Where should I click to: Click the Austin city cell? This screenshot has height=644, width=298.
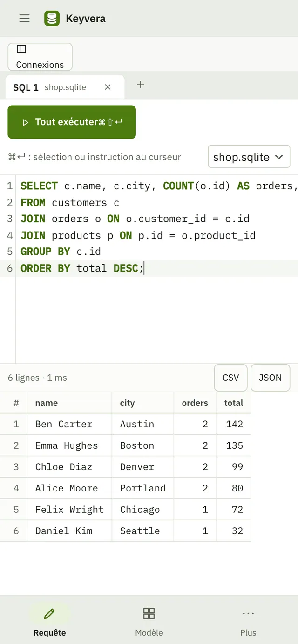tap(142, 424)
